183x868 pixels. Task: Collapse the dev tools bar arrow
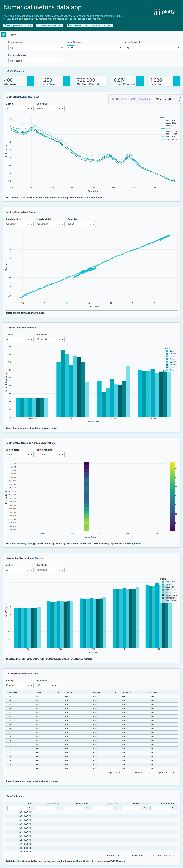point(180,99)
